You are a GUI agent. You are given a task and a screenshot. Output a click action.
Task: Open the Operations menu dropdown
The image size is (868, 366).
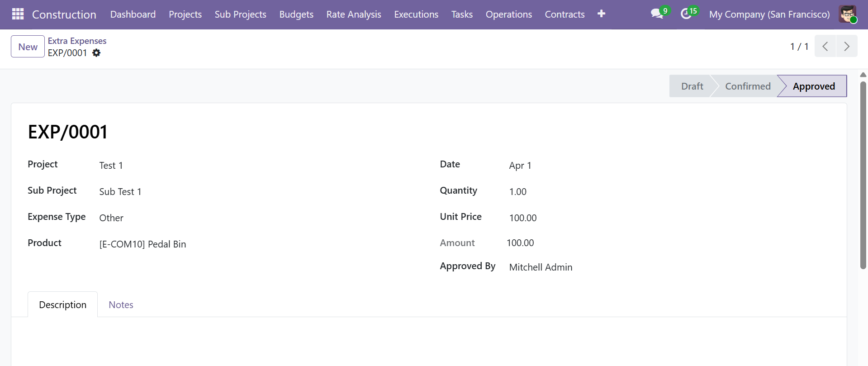508,14
